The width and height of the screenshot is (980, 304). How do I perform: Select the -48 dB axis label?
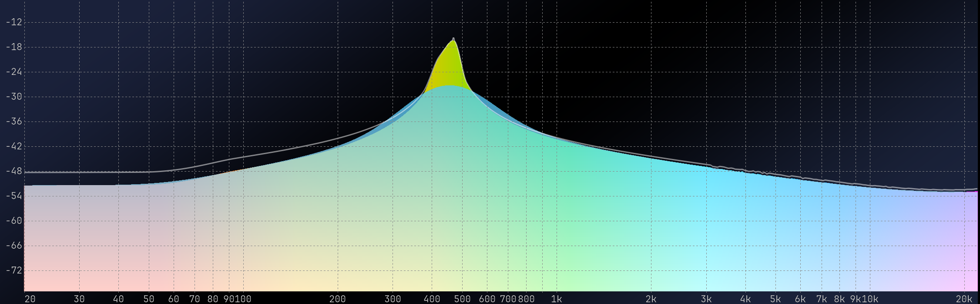13,171
